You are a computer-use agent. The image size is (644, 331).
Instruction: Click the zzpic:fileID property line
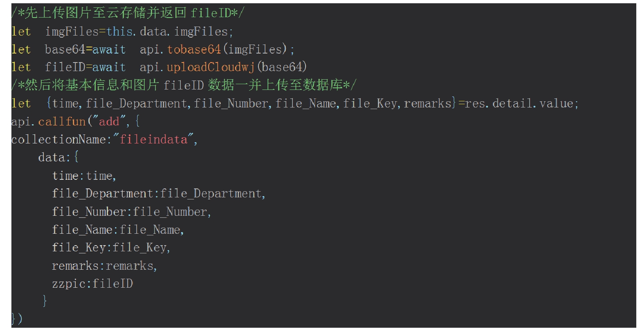coord(92,284)
